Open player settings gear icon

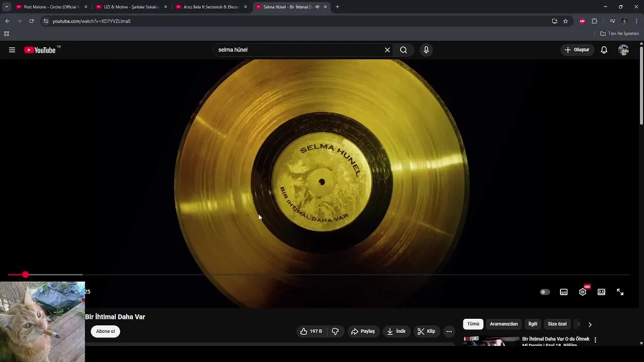[x=583, y=292]
